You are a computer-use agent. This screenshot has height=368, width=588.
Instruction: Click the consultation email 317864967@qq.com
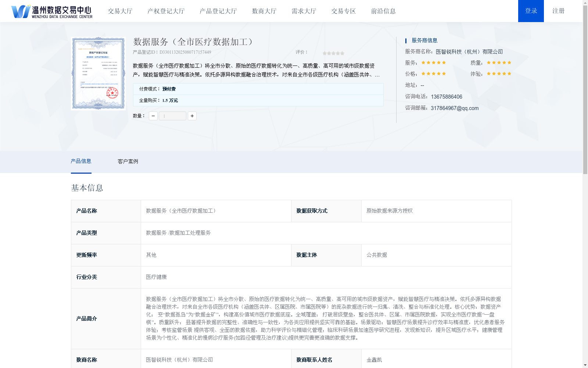(x=455, y=108)
